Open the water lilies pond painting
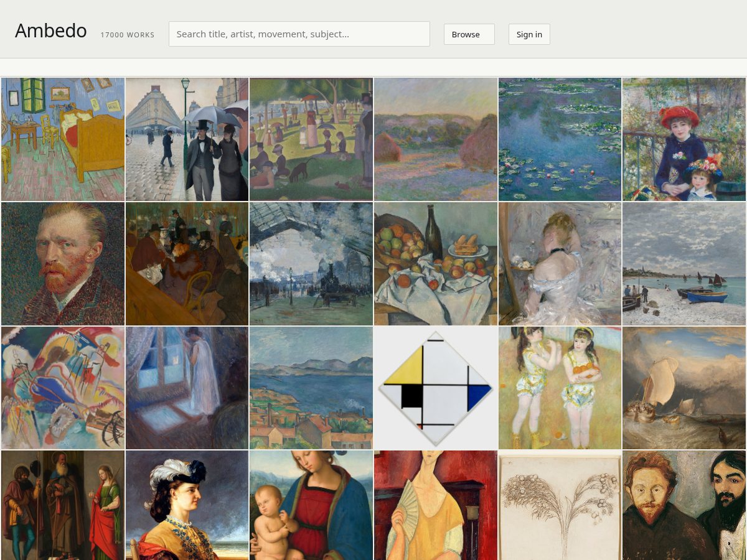747x560 pixels. 560,139
